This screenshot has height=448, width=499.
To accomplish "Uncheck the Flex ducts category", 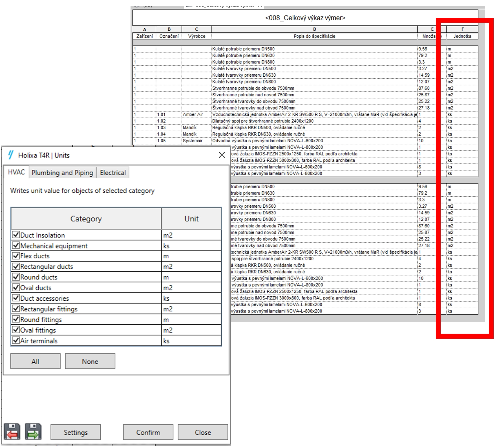I will (16, 256).
